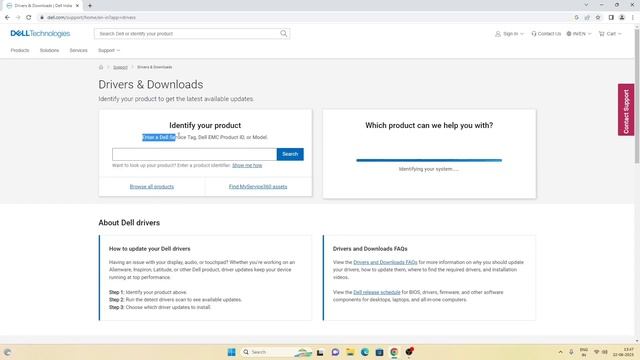Open Chrome three-dot menu
This screenshot has width=640, height=360.
coord(633,17)
